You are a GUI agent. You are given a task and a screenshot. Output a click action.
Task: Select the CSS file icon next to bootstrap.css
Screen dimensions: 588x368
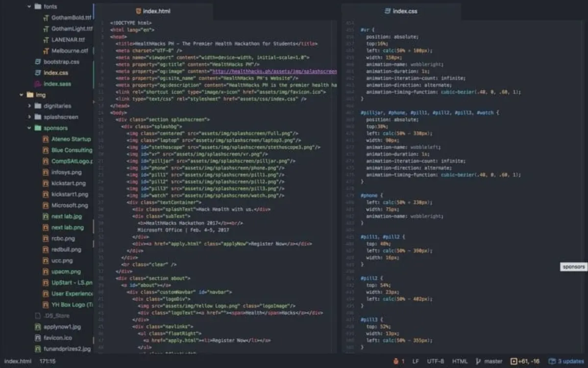pos(39,62)
